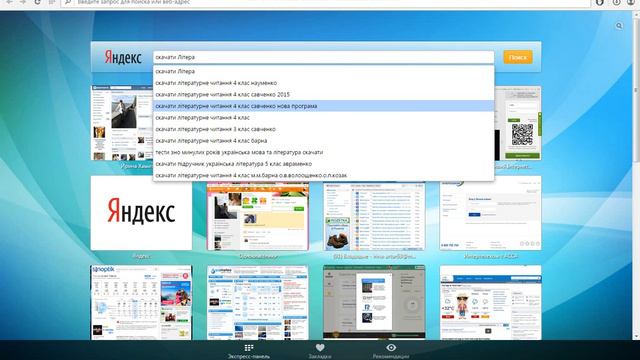The image size is (640, 360).
Task: Open the dark background tile in bottom row
Action: [x=374, y=302]
